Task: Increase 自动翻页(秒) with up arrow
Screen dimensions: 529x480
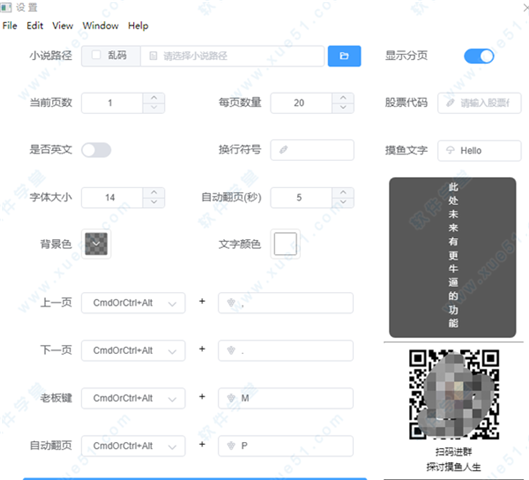Action: [343, 193]
